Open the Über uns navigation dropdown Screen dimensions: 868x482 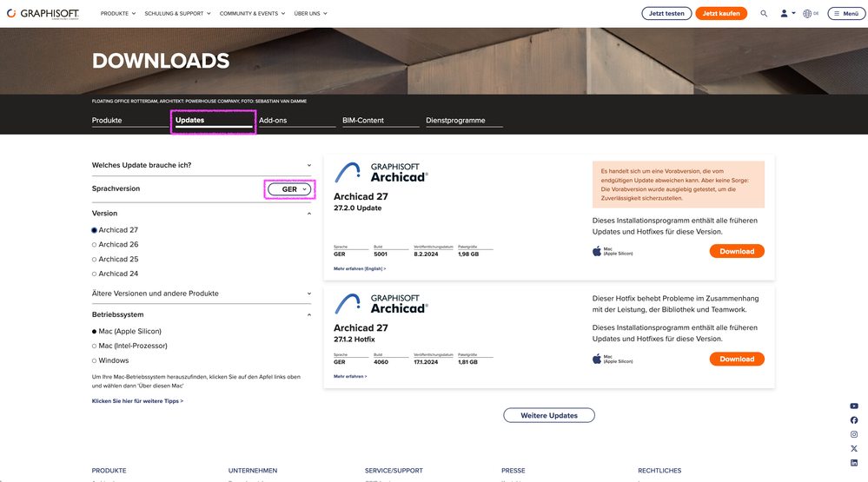coord(310,13)
